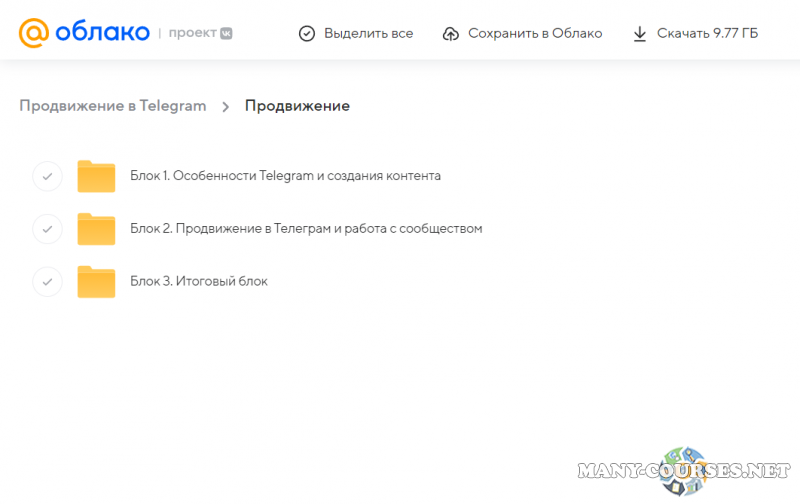Screen dimensions: 800x504
Task: Tick the checkbox for Блок 1 folder
Action: [x=47, y=176]
